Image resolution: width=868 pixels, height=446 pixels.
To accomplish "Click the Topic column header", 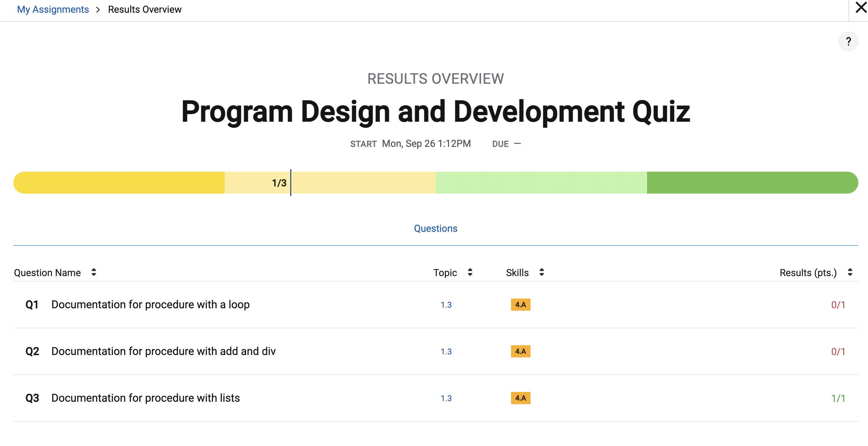I will point(445,272).
